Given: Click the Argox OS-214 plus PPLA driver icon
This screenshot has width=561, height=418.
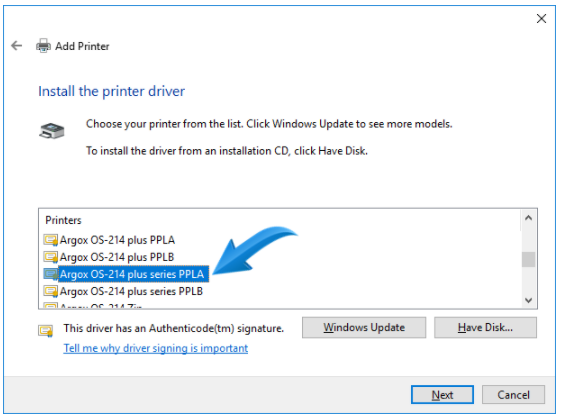Looking at the screenshot, I should pos(50,240).
